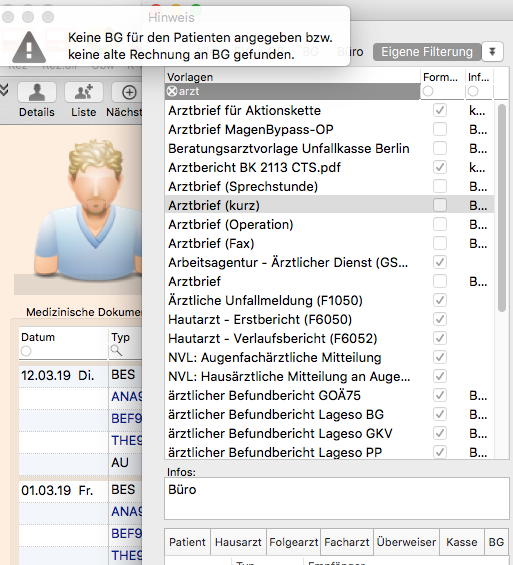Click the warning triangle icon in the Hinweis
Screen dimensions: 513x565
pyautogui.click(x=29, y=47)
